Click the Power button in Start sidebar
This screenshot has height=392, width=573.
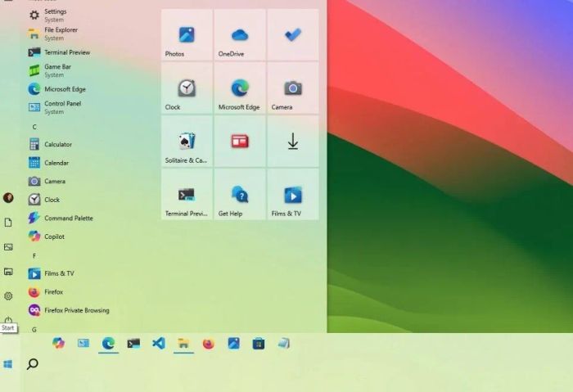tap(8, 321)
